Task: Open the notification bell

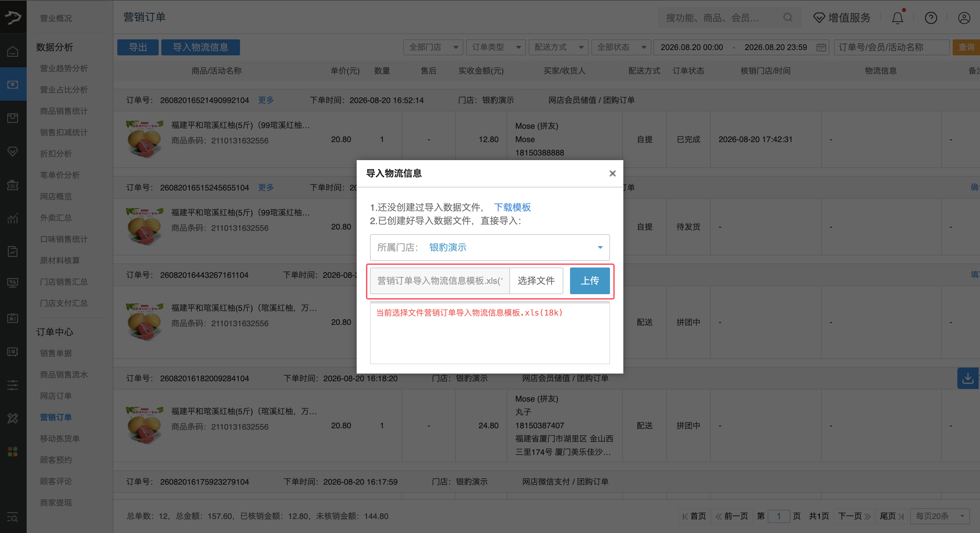Action: click(897, 18)
